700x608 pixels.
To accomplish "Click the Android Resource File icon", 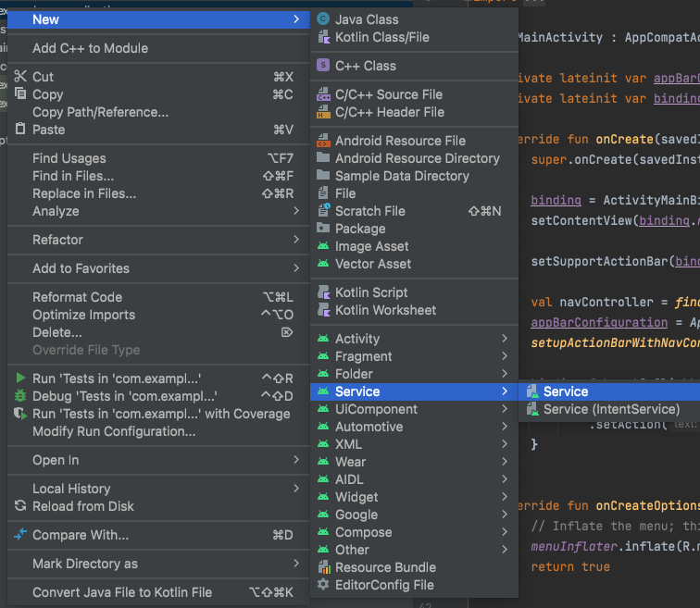I will tap(323, 141).
